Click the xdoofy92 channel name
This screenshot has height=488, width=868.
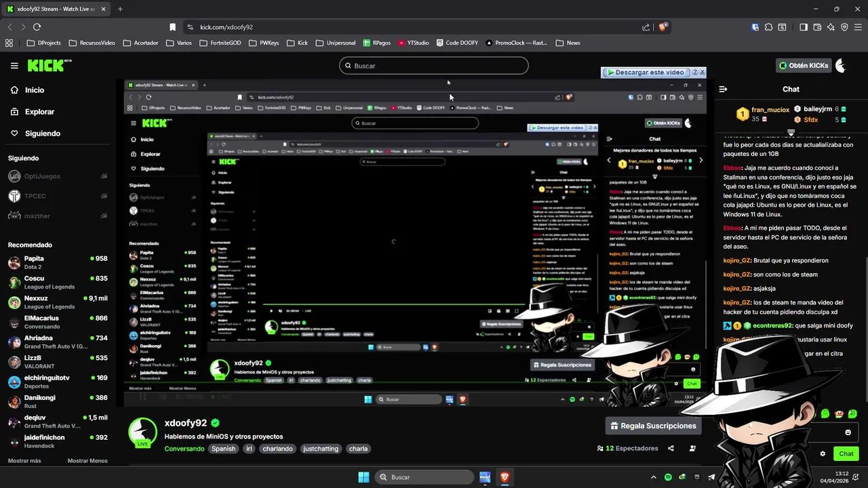point(186,423)
